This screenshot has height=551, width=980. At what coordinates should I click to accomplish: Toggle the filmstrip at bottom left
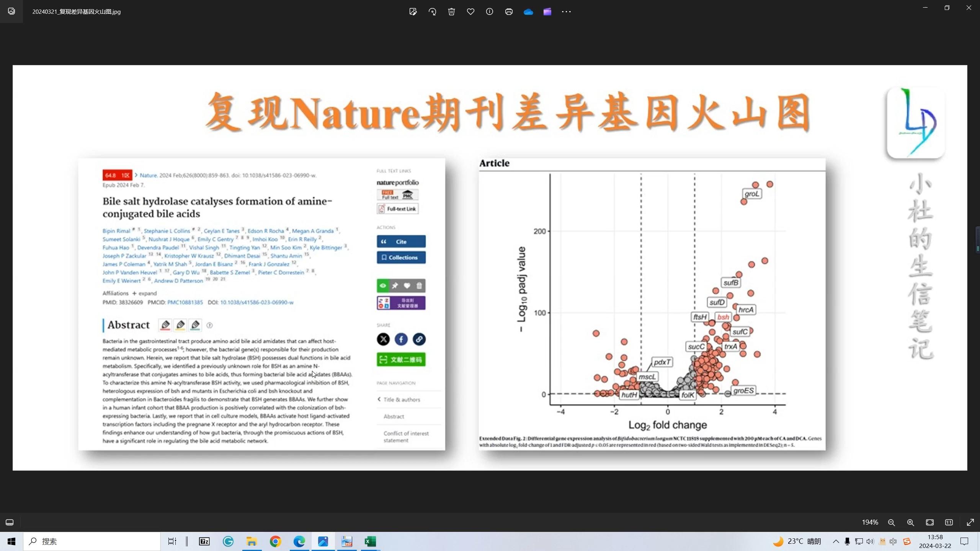(x=9, y=522)
